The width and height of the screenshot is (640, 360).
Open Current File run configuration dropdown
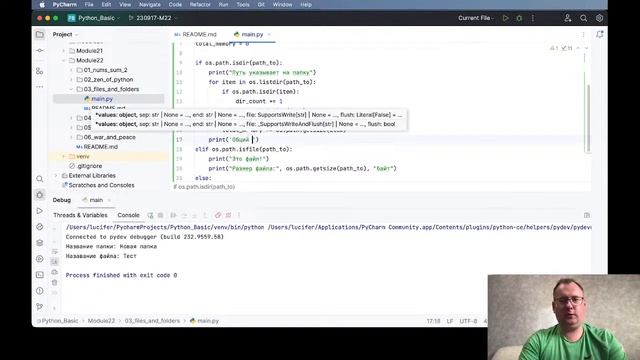click(x=476, y=18)
